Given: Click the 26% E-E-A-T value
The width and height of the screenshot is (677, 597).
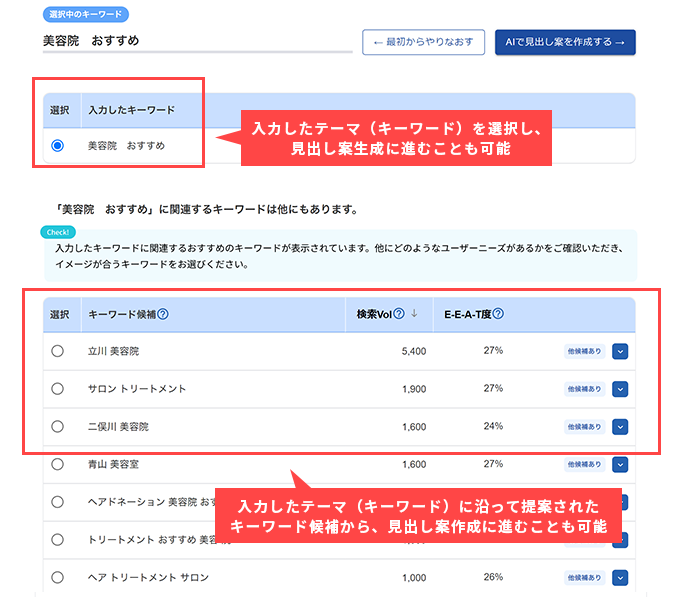Looking at the screenshot, I should click(493, 577).
